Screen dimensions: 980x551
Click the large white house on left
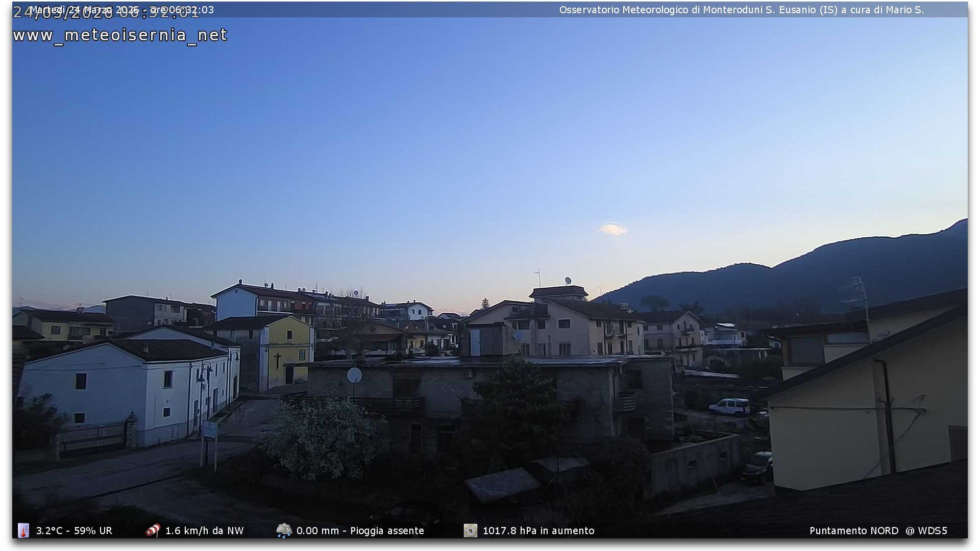[x=128, y=388]
